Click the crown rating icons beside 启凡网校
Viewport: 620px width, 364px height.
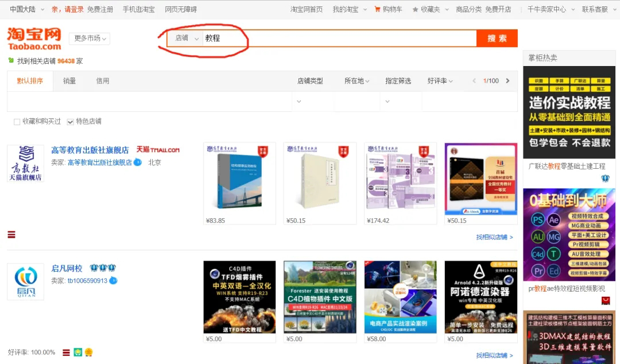(x=103, y=268)
